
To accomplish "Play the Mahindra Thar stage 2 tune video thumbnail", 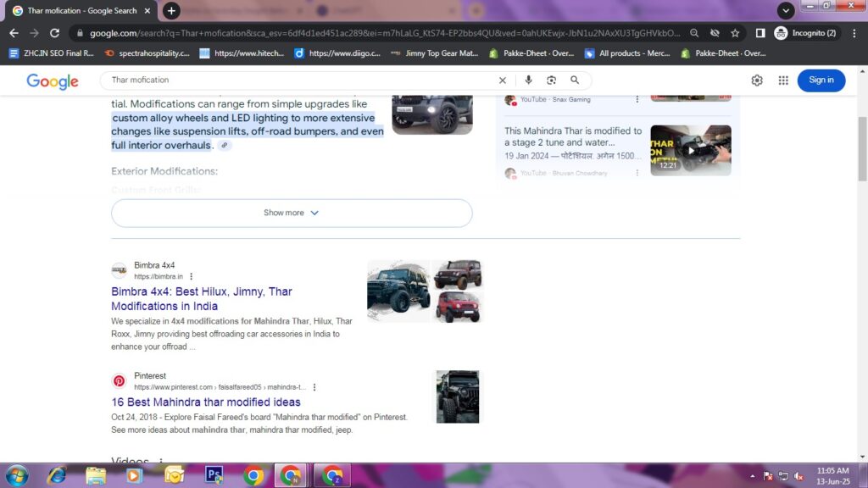I will (x=691, y=150).
